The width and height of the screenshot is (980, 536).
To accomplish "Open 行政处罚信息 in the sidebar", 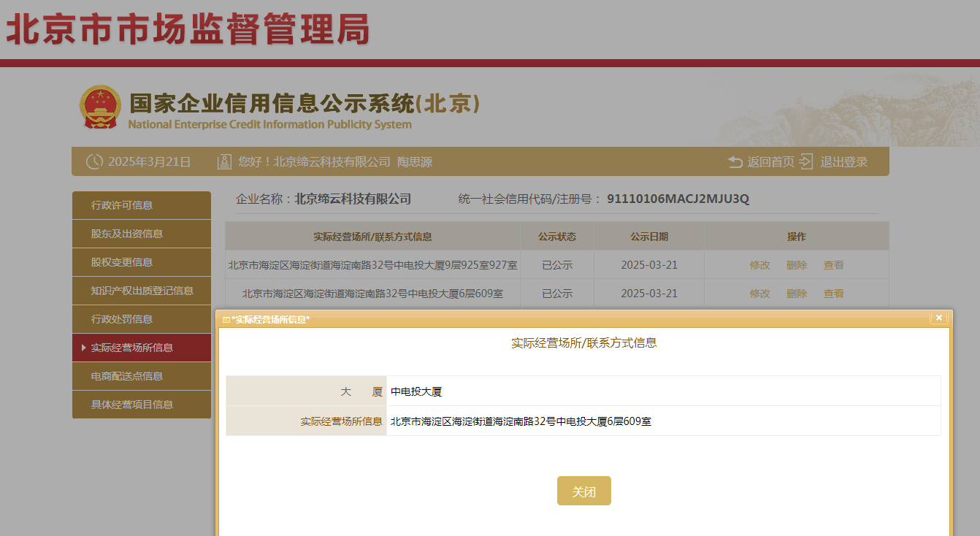I will pos(142,319).
